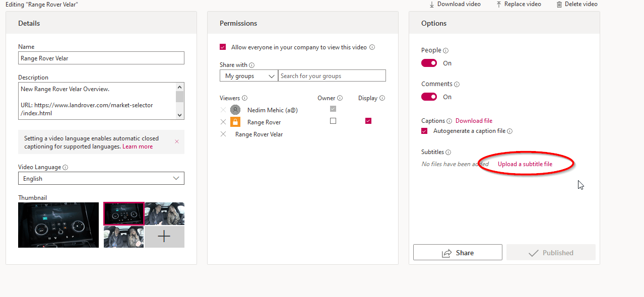Click the Search for your groups field
This screenshot has width=644, height=297.
coord(332,76)
